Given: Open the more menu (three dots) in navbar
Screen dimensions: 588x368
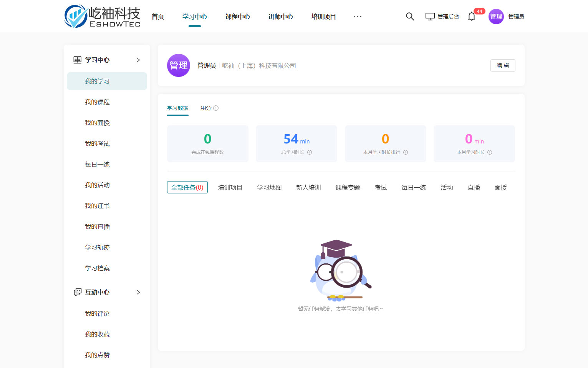Looking at the screenshot, I should click(358, 17).
